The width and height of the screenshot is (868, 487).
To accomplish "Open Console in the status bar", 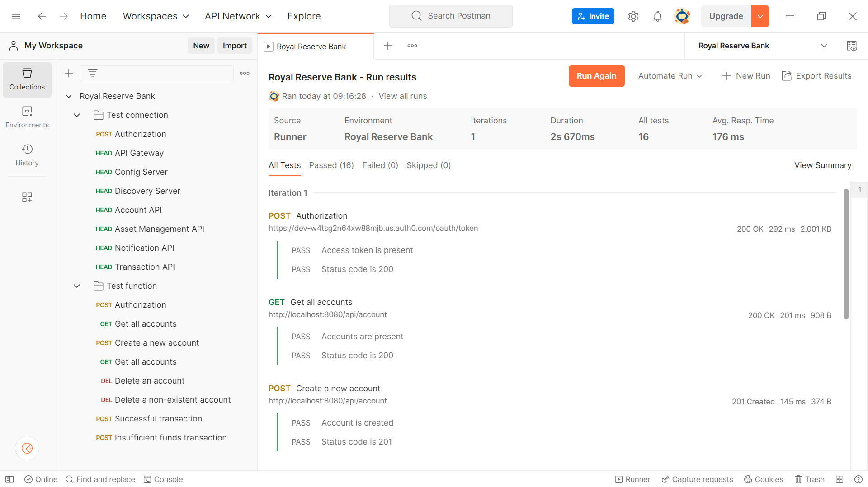I will [163, 479].
